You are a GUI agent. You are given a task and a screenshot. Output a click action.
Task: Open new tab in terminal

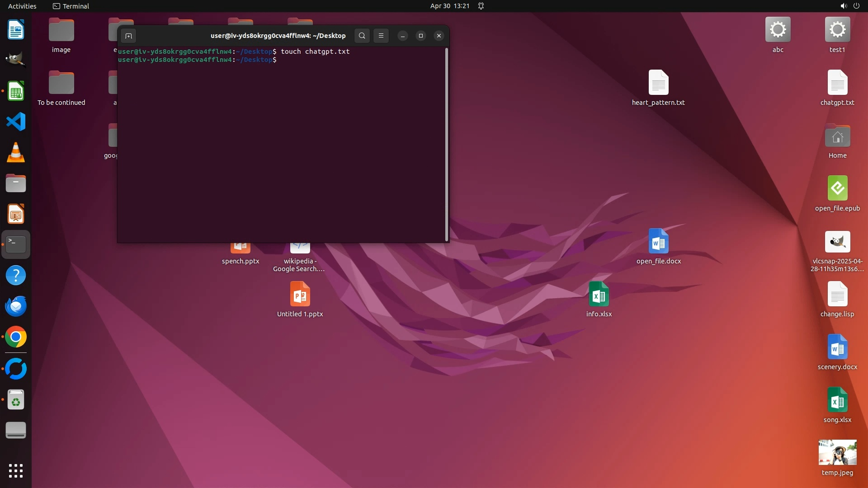(128, 36)
